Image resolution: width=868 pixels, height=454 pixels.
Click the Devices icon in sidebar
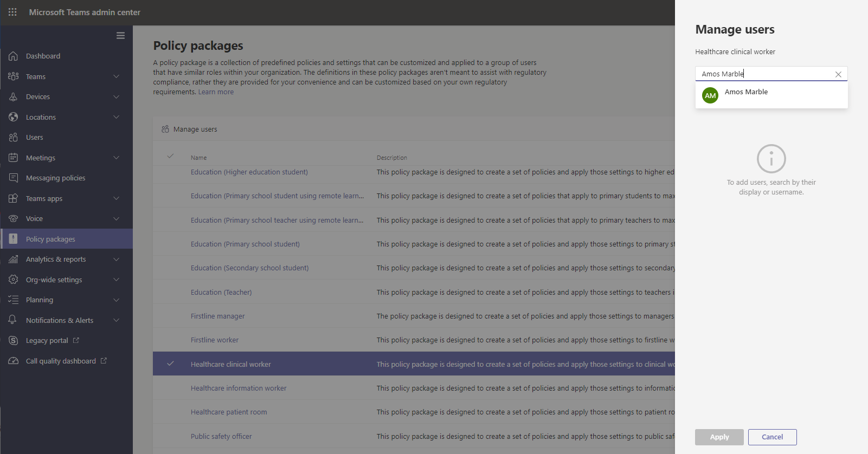click(x=14, y=96)
